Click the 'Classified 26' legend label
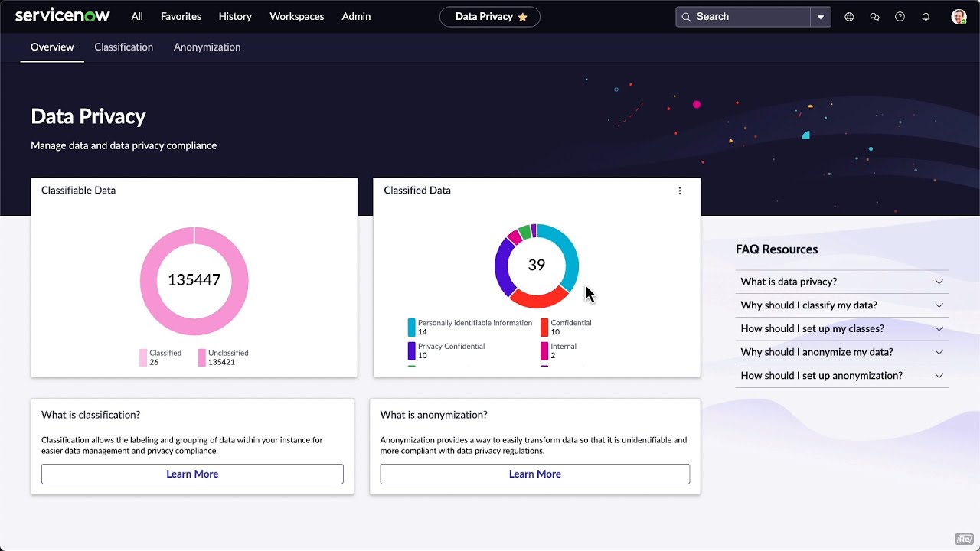Viewport: 980px width, 551px height. point(165,357)
